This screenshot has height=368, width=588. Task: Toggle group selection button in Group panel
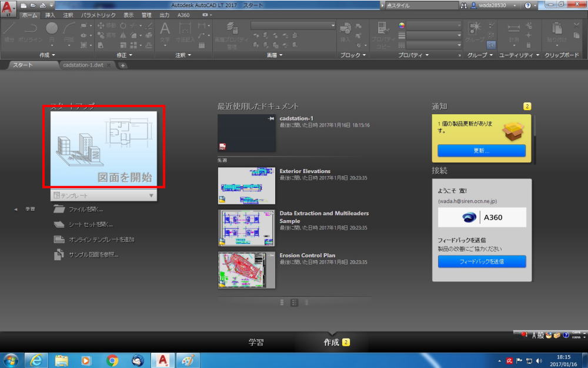click(491, 45)
